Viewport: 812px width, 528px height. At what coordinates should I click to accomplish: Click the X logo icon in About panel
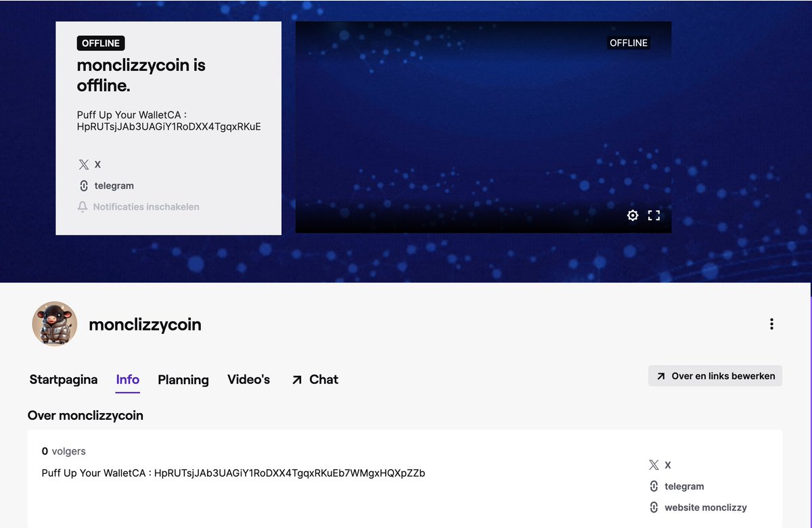coord(654,465)
